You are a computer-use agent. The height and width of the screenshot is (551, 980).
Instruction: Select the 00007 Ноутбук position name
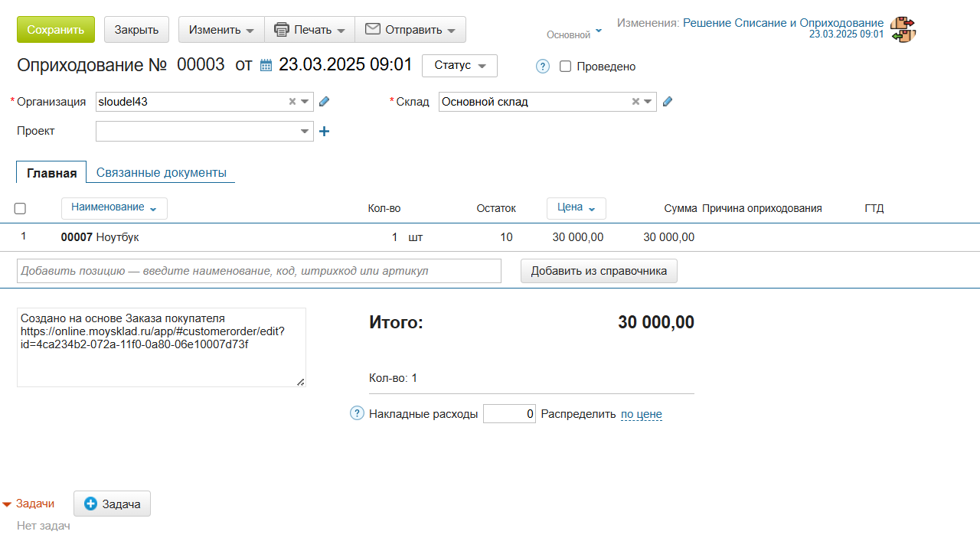(x=100, y=237)
